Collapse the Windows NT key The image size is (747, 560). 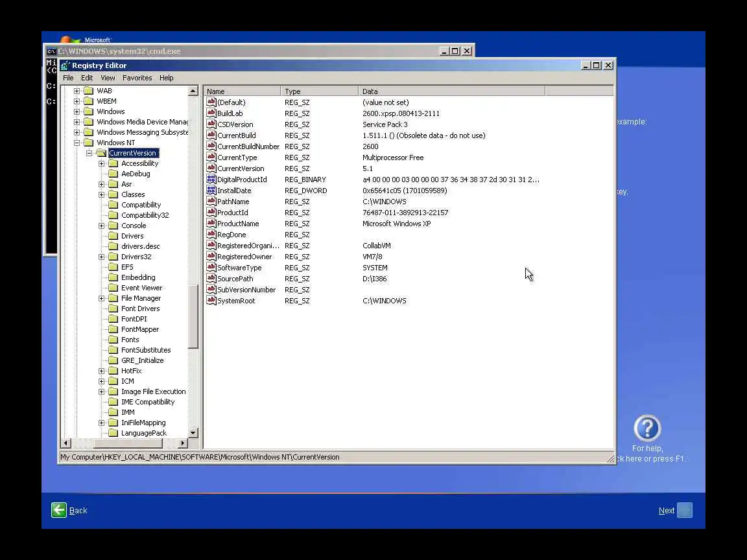click(x=77, y=143)
